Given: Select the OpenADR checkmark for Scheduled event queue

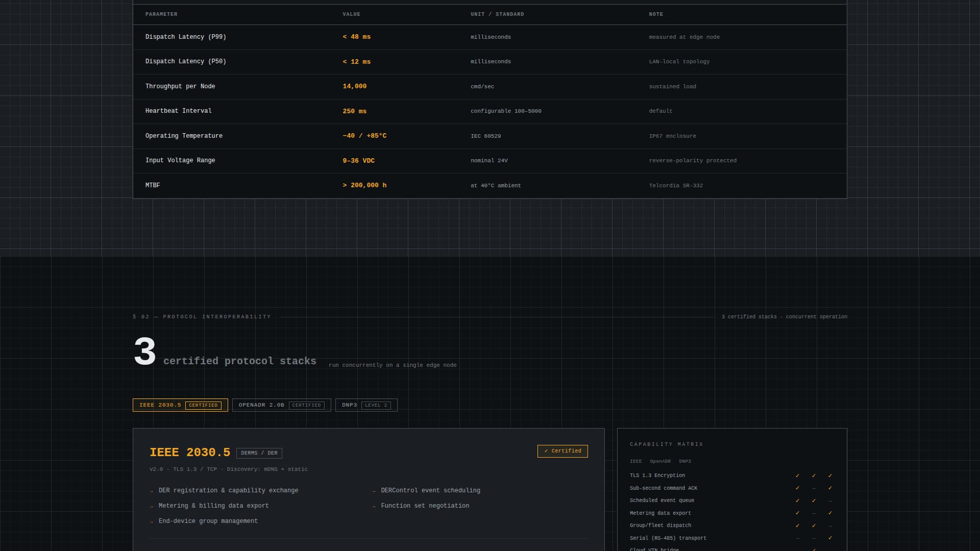Looking at the screenshot, I should click(x=814, y=500).
